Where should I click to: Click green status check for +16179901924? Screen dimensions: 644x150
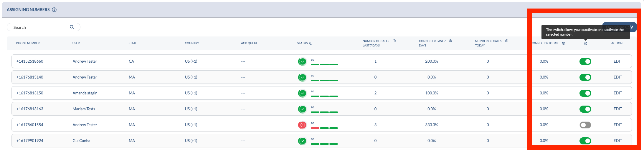302,141
